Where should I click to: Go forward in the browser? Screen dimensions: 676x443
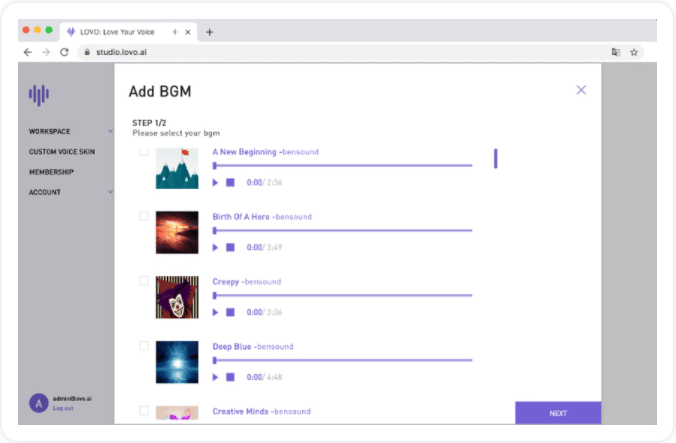46,52
